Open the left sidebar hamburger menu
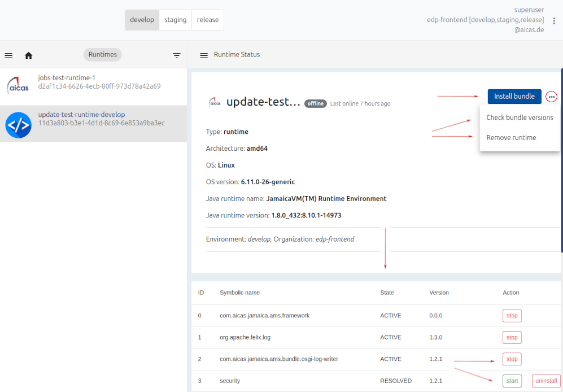The image size is (563, 392). click(8, 55)
